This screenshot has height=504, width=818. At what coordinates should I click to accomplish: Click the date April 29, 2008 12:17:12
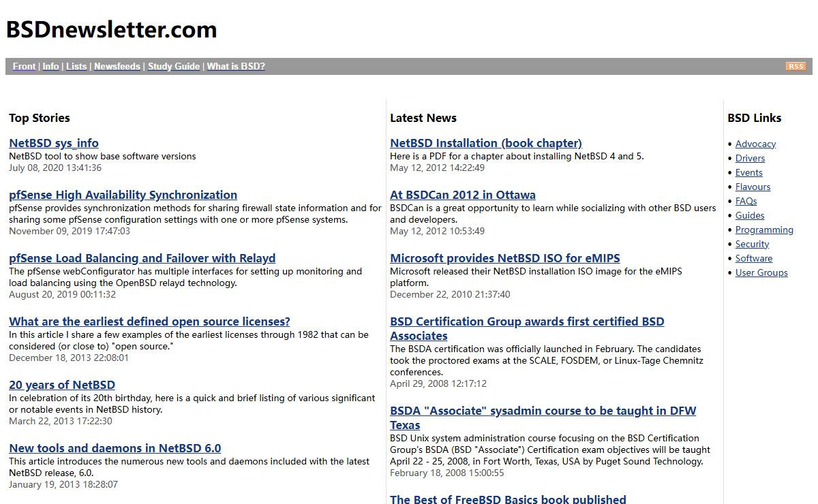(438, 383)
